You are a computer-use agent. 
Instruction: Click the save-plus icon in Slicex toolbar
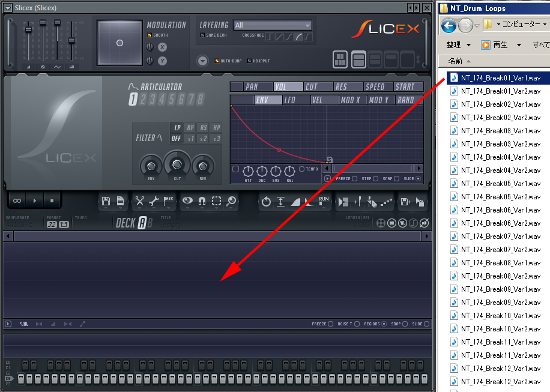406,202
